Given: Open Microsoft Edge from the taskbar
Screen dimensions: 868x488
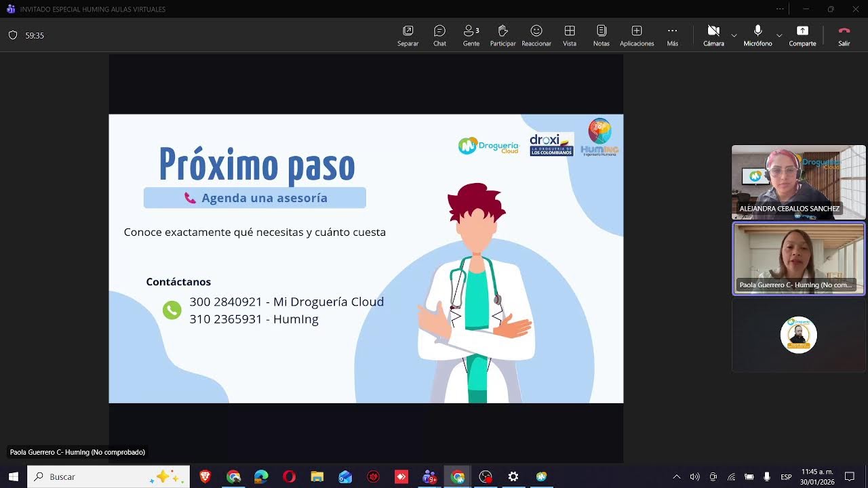Looking at the screenshot, I should [x=261, y=476].
